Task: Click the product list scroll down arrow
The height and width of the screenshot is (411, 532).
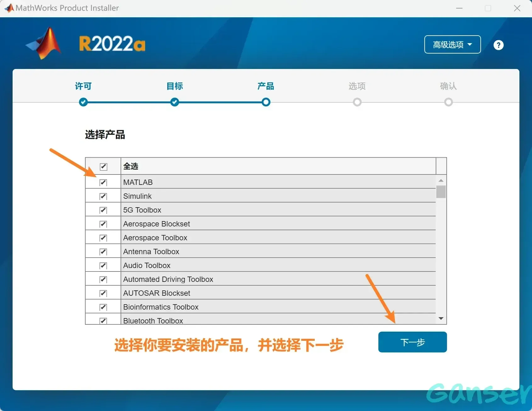Action: pyautogui.click(x=441, y=318)
